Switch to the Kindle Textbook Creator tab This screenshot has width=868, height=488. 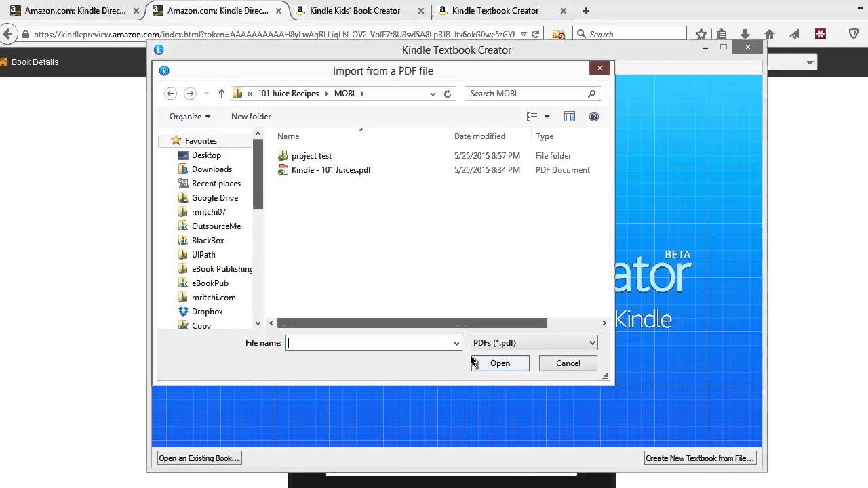495,11
